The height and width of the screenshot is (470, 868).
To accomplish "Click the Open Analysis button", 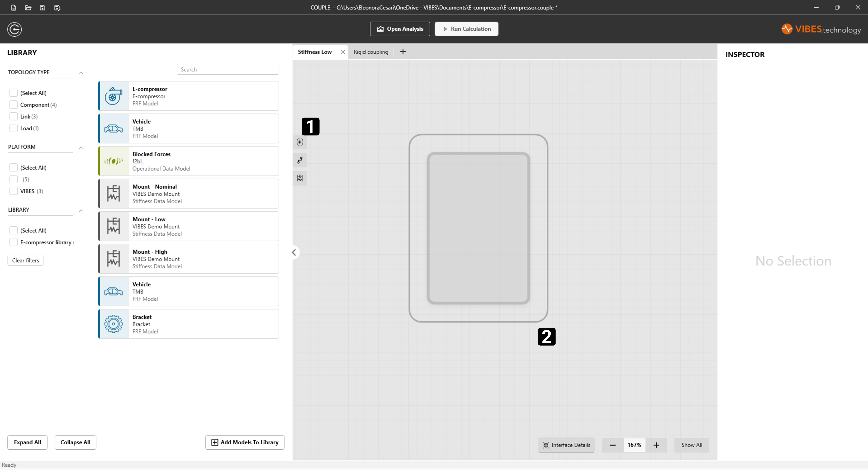I will click(x=400, y=29).
